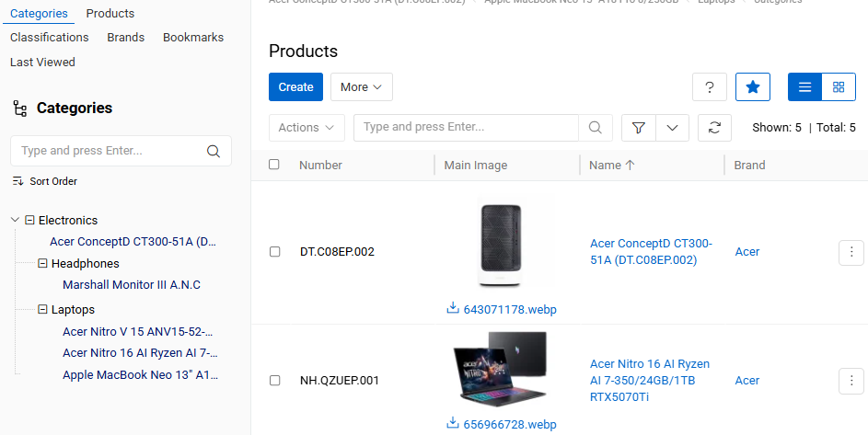
Task: Refresh the products list
Action: (714, 127)
